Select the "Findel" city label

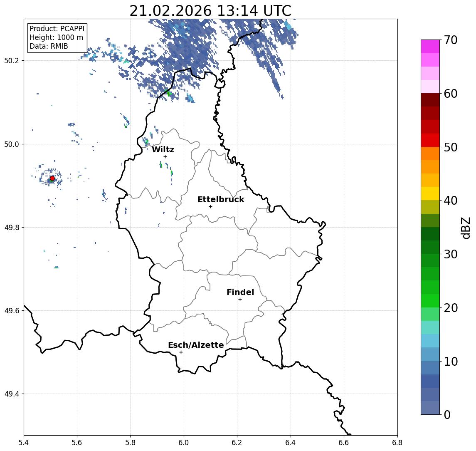[240, 292]
